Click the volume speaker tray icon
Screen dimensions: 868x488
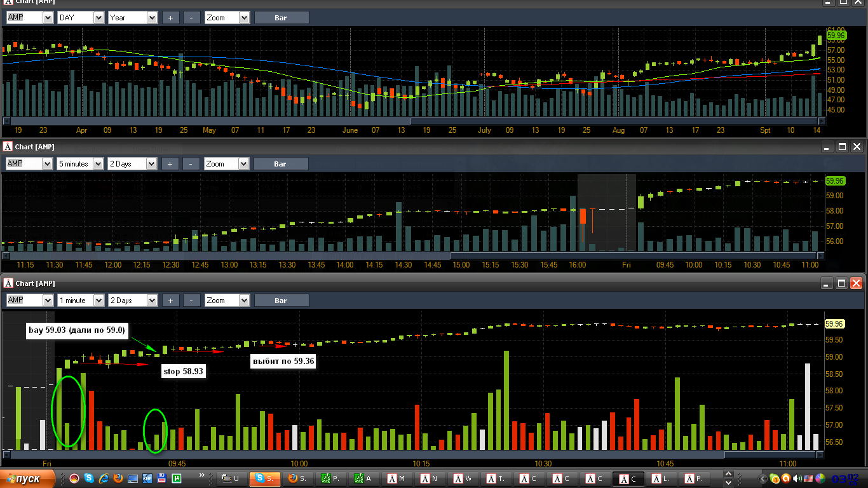click(x=797, y=478)
